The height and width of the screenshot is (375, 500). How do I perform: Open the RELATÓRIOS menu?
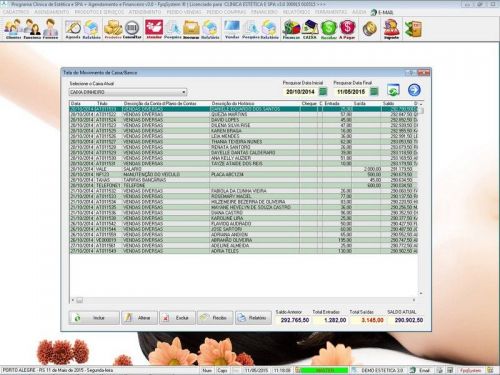point(297,12)
